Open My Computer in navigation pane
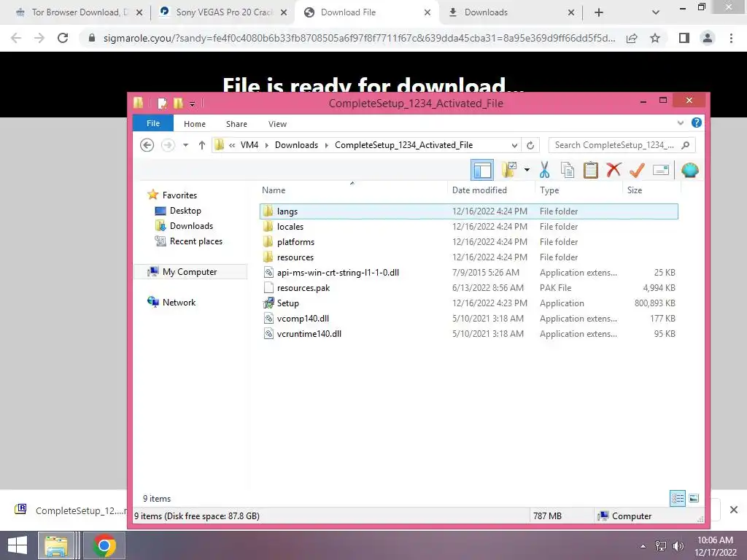Screen dimensions: 747x560 tap(190, 272)
